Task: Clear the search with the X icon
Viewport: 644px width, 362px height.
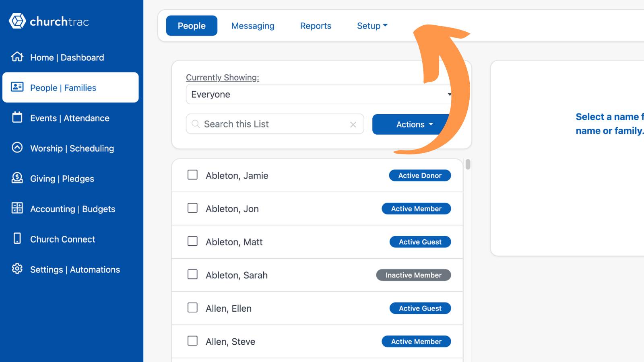Action: point(353,125)
